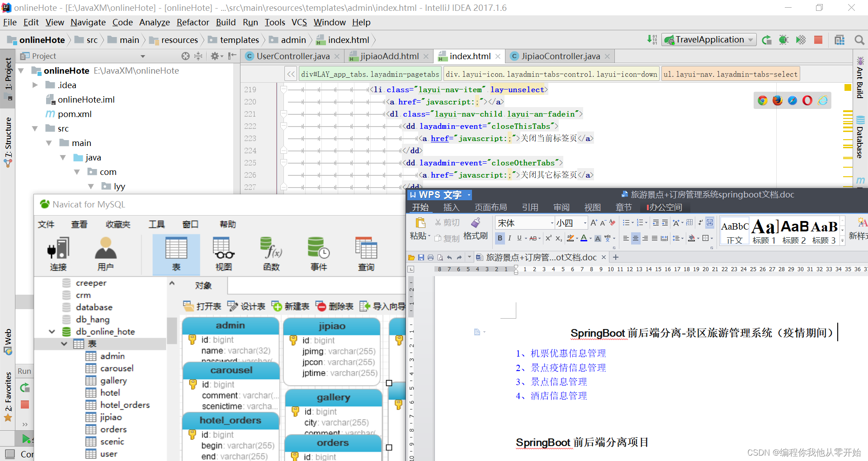
Task: Apply 标题 1 style from WPS style gallery
Action: pos(764,231)
